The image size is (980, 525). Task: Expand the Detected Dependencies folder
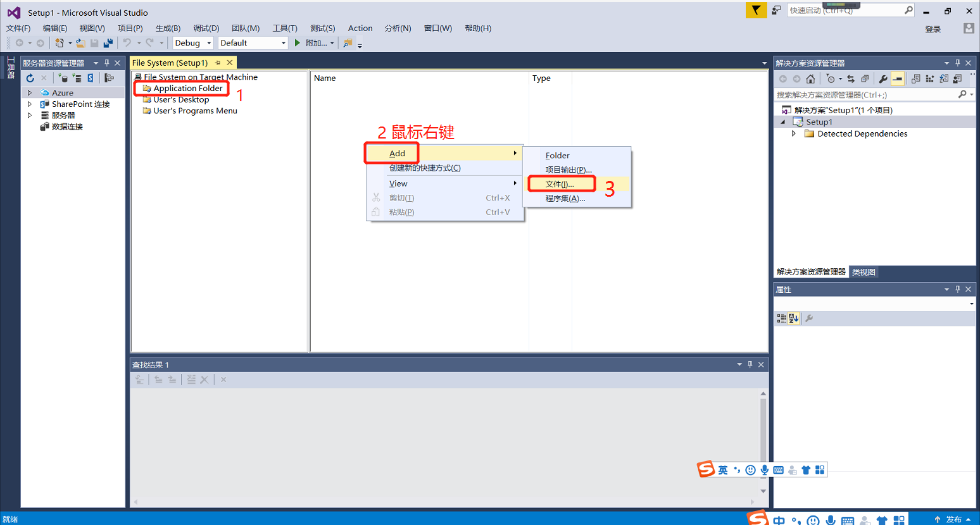point(794,134)
